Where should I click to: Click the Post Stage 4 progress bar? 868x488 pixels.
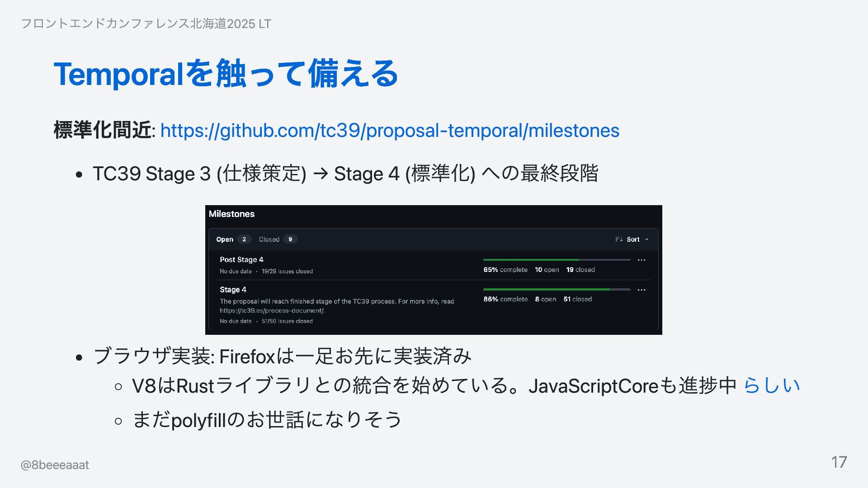point(557,260)
